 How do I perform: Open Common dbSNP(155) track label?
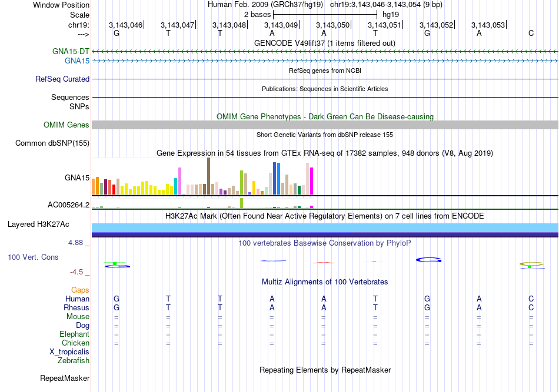click(52, 143)
